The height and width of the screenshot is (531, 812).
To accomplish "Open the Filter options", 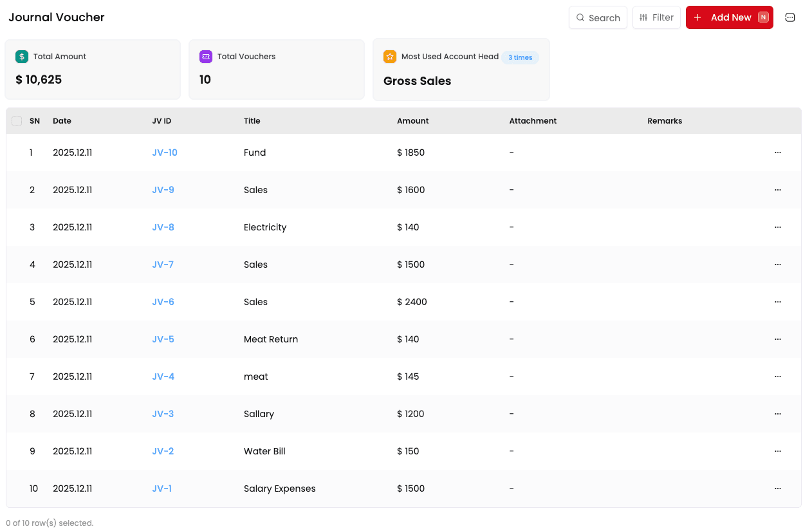I will click(656, 17).
